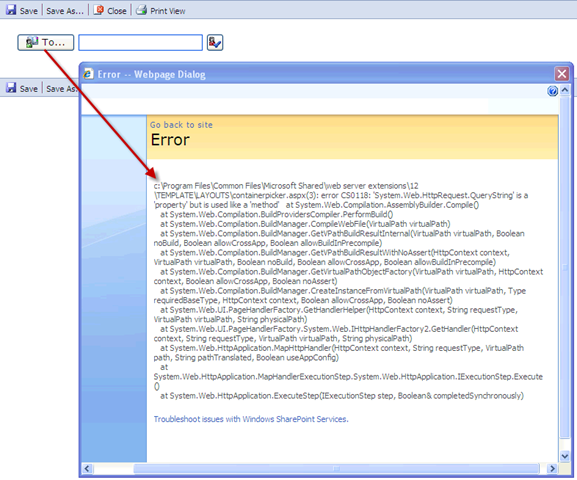Image resolution: width=577 pixels, height=480 pixels.
Task: Click into the recipient text field beside To...
Action: (140, 42)
